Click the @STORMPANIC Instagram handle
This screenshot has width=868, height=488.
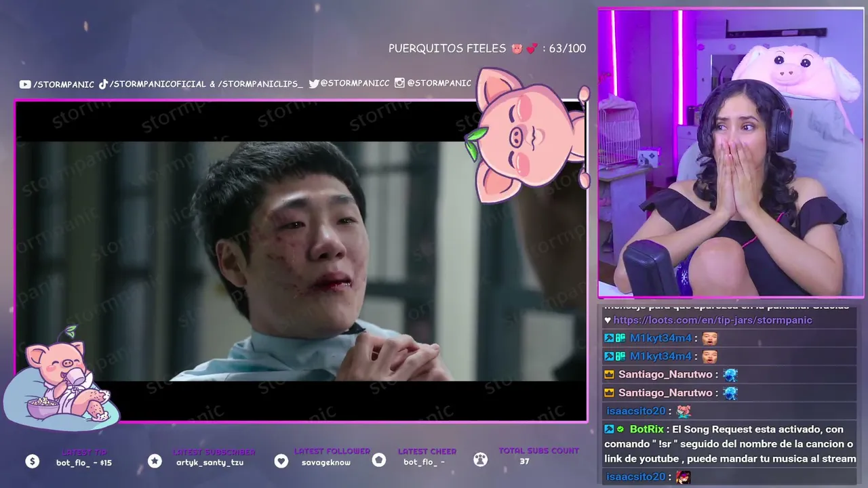(x=439, y=83)
